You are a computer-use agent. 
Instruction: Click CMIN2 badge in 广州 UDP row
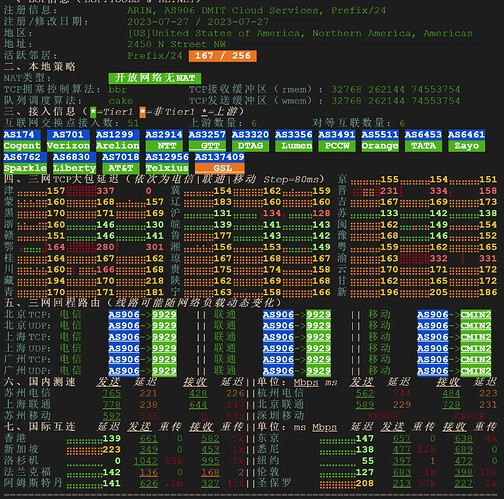point(476,371)
